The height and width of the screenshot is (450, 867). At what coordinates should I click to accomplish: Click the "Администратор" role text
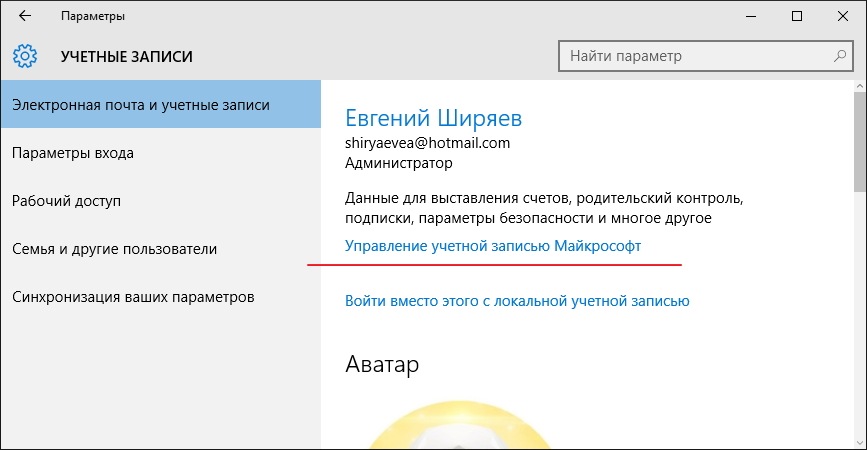pyautogui.click(x=399, y=163)
